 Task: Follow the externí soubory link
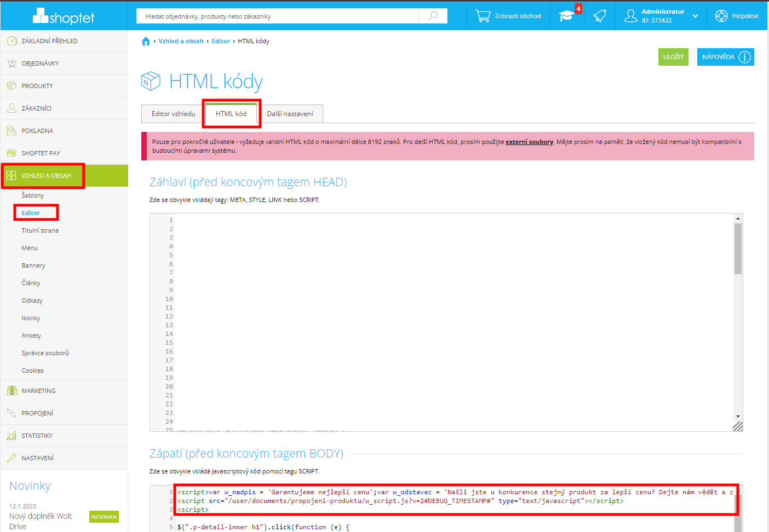(529, 142)
